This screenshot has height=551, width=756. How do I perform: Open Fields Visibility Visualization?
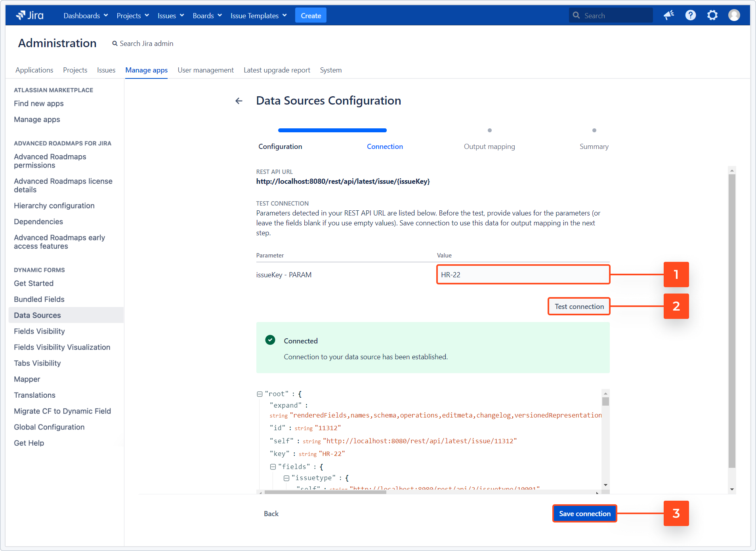pos(62,347)
